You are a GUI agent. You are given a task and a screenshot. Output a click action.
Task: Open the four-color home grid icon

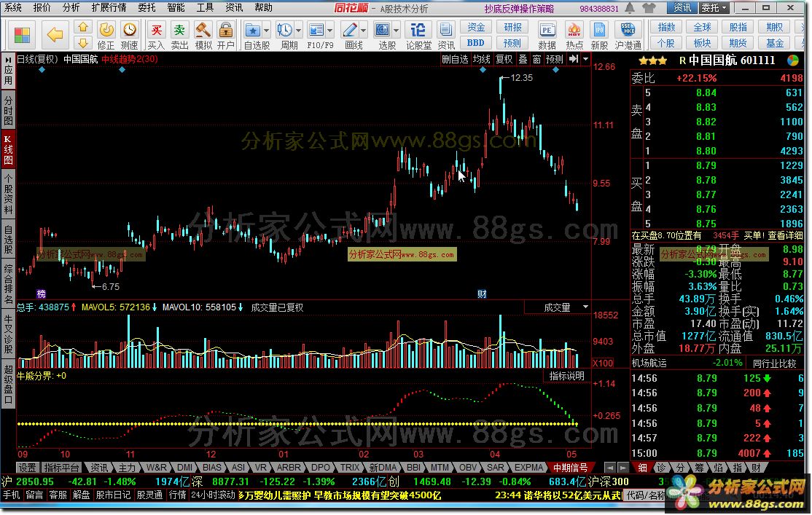point(22,35)
